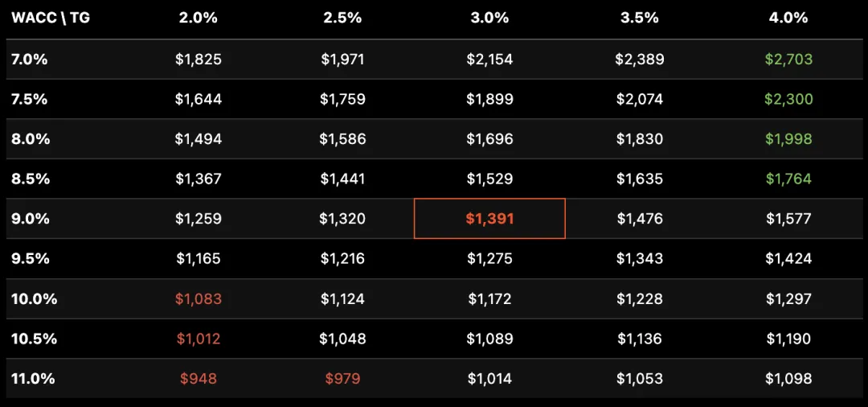This screenshot has width=868, height=407.
Task: Click the 3.0% terminal growth header
Action: pyautogui.click(x=489, y=18)
